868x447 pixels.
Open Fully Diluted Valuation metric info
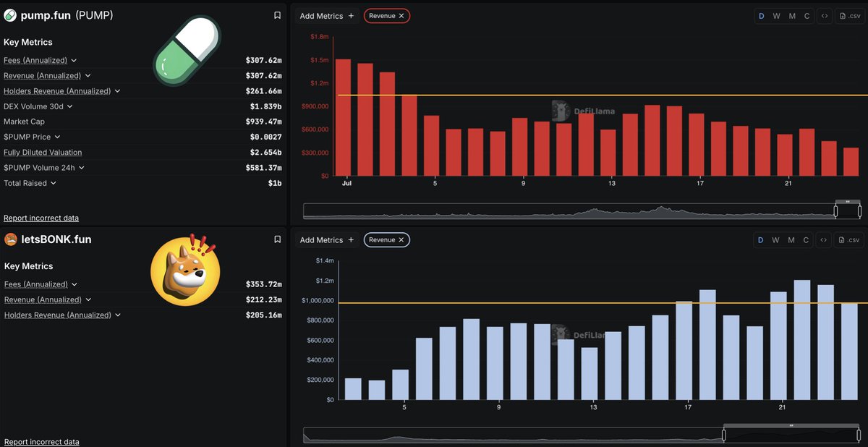pos(43,153)
